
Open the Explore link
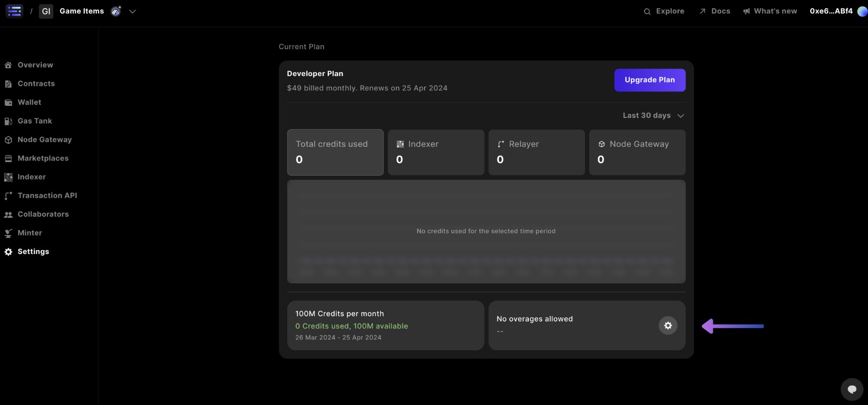[670, 11]
